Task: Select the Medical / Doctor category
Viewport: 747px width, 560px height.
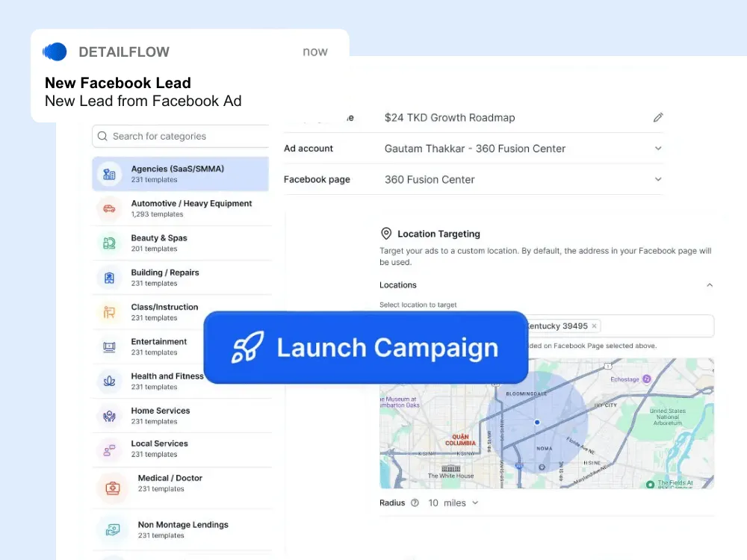Action: click(x=182, y=488)
